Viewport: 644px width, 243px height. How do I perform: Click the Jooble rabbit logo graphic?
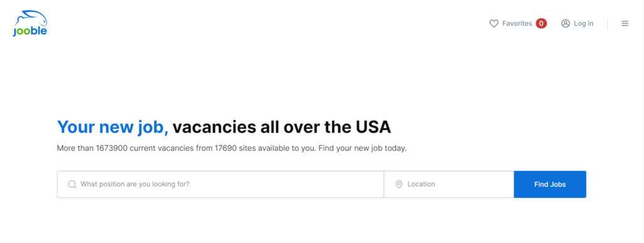click(31, 19)
